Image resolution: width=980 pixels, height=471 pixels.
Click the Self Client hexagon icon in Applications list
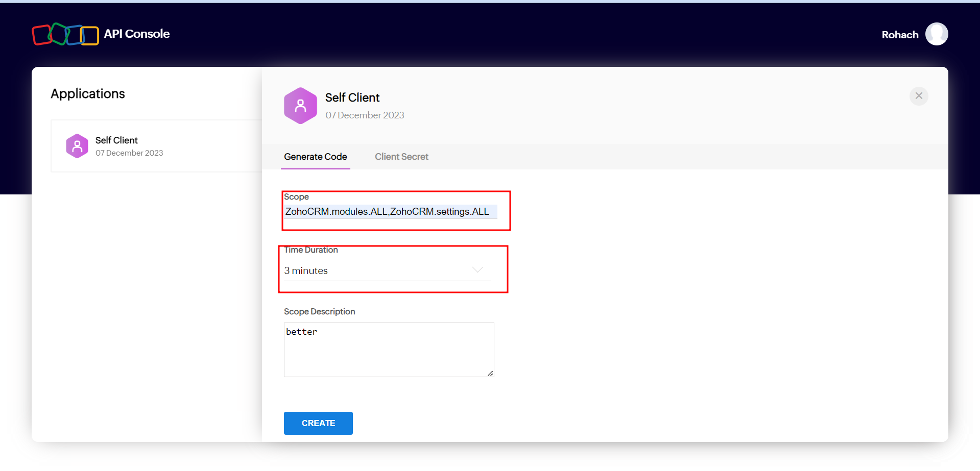click(77, 146)
